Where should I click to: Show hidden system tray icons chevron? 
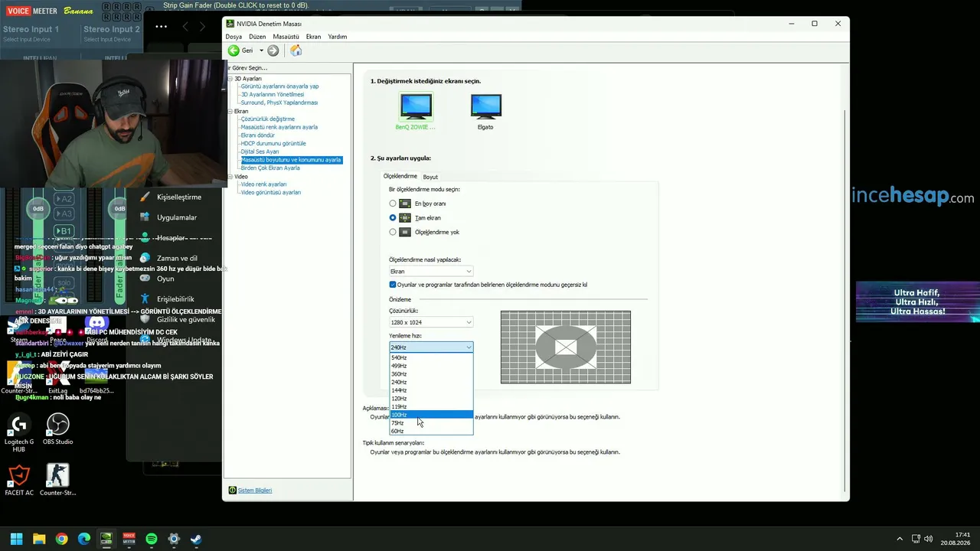900,539
